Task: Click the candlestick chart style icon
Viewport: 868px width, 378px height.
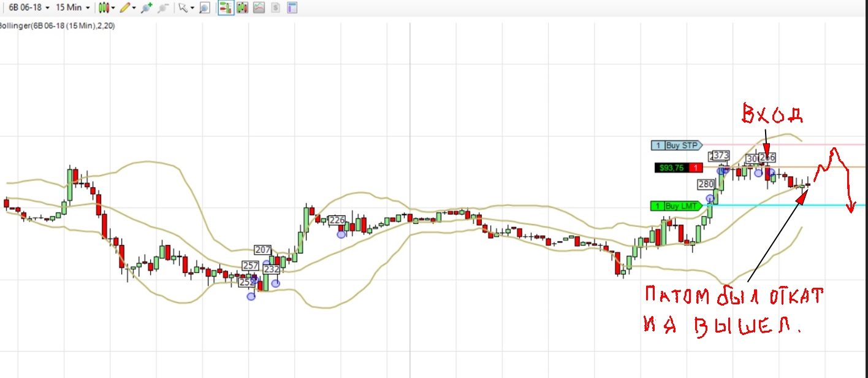Action: tap(104, 8)
